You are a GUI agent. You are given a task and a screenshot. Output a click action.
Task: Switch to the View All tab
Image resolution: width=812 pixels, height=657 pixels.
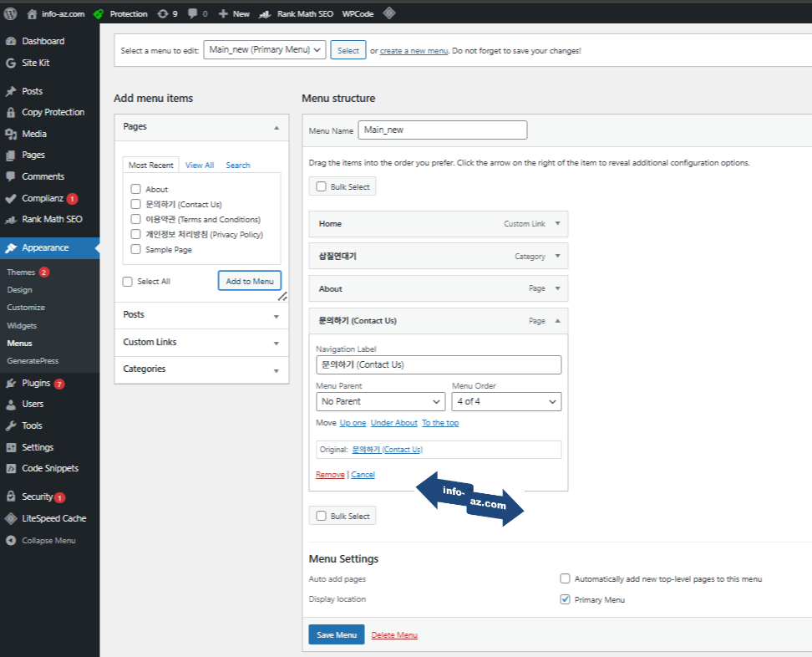(x=200, y=166)
